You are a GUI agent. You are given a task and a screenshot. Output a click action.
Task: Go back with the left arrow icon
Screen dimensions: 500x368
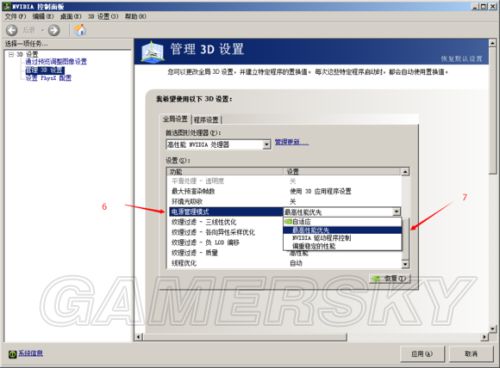pyautogui.click(x=12, y=30)
